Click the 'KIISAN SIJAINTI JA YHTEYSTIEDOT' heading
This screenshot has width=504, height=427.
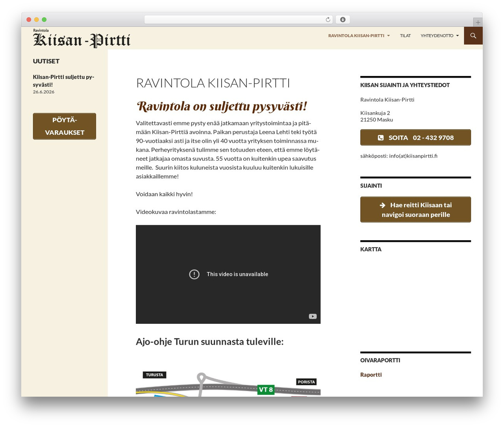405,85
